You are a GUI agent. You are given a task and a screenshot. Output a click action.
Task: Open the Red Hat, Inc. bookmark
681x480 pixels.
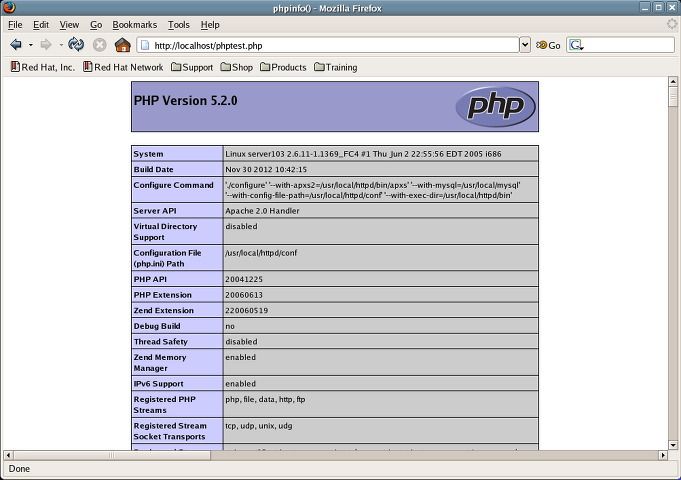(43, 67)
